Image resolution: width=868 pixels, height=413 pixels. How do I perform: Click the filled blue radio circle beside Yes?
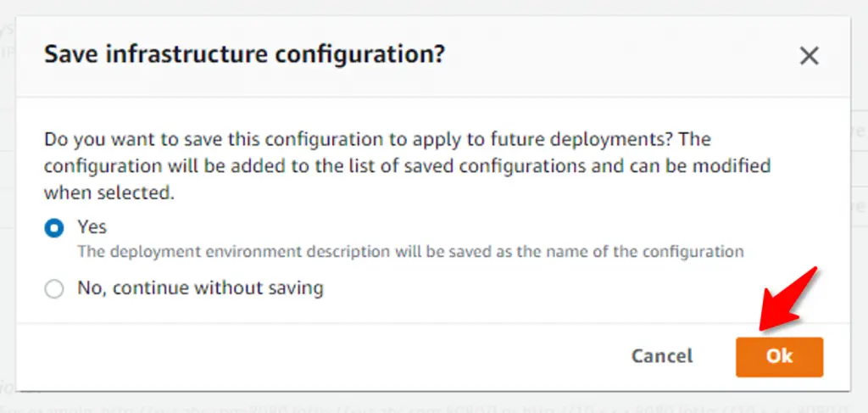click(x=54, y=227)
